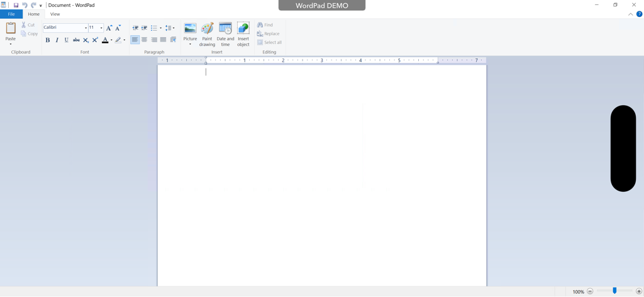This screenshot has width=644, height=297.
Task: Click the font size box showing 11
Action: (94, 28)
